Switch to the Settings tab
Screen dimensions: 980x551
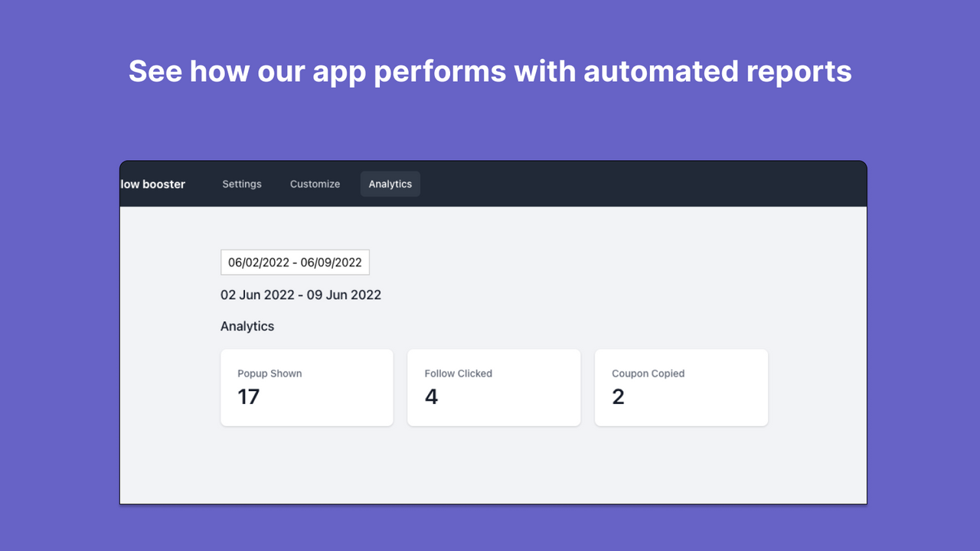(x=242, y=184)
